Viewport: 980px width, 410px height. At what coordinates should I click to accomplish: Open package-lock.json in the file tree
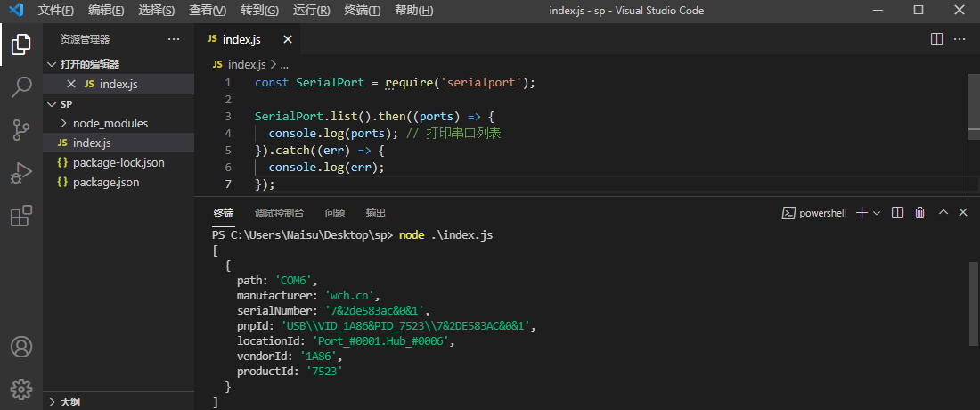coord(118,162)
